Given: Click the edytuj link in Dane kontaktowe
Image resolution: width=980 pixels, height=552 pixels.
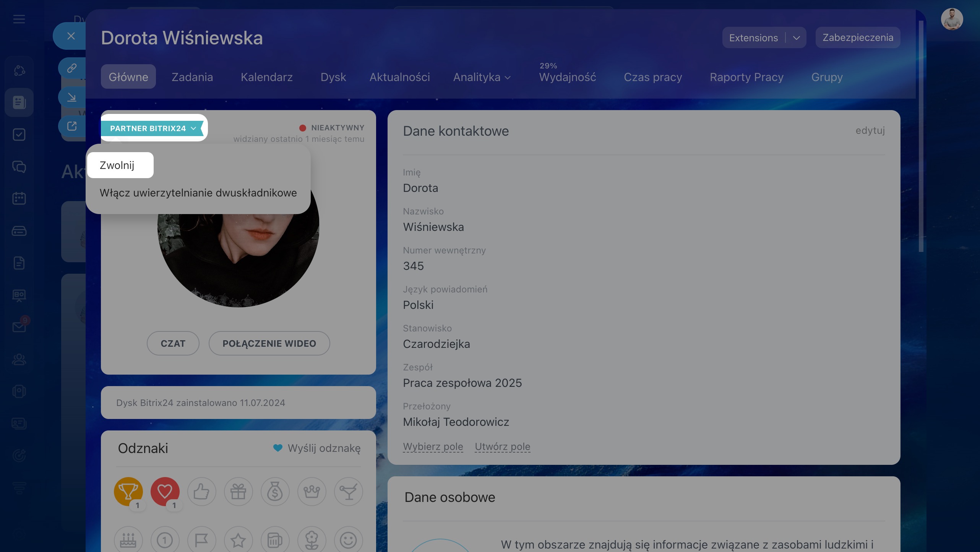Looking at the screenshot, I should pyautogui.click(x=870, y=130).
